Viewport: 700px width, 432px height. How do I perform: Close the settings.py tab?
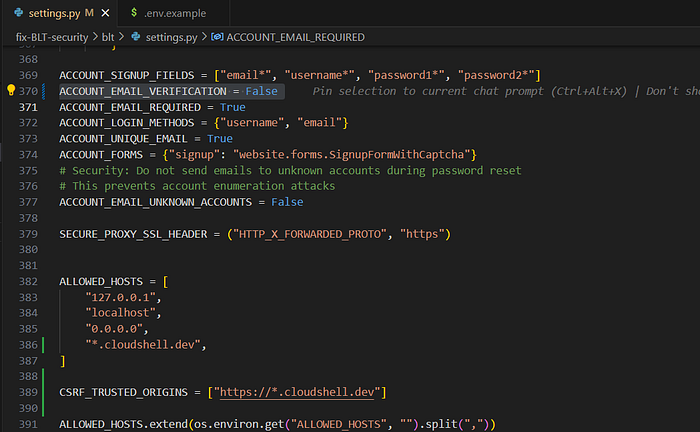tap(105, 13)
